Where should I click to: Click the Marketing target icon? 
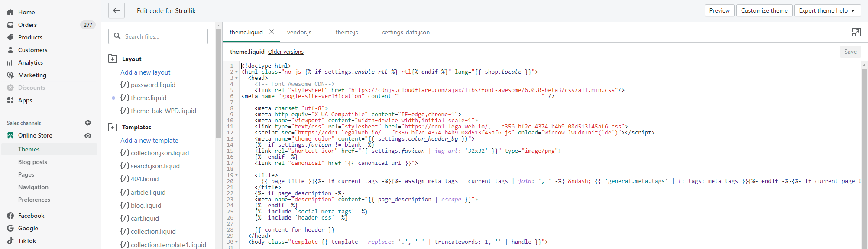click(x=10, y=75)
